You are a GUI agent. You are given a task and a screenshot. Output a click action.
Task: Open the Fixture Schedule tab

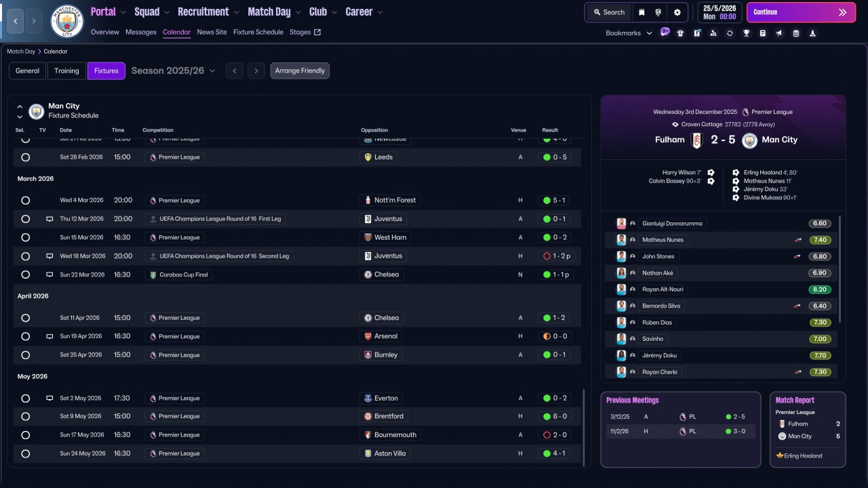[258, 32]
